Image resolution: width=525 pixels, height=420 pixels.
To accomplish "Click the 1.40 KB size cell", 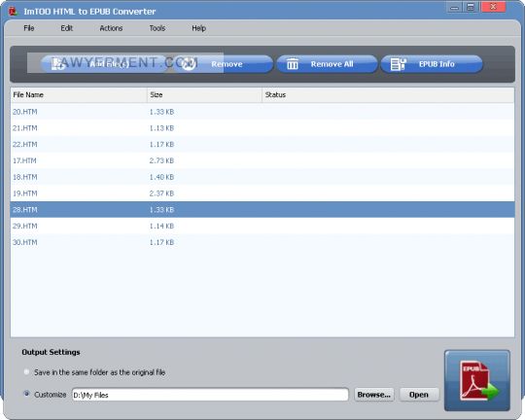I will tap(161, 177).
